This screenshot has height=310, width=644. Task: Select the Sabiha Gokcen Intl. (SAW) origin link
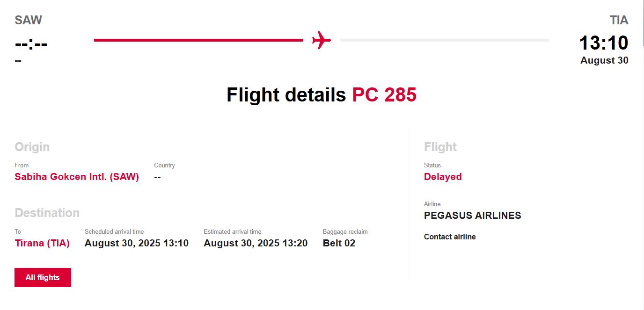pyautogui.click(x=77, y=177)
